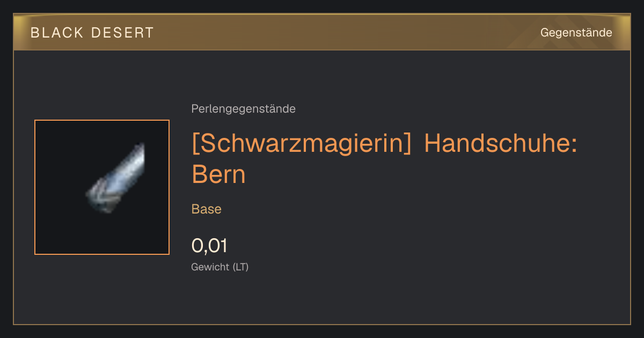This screenshot has width=644, height=338.
Task: Click the Gewicht (LT) caption
Action: [x=220, y=267]
